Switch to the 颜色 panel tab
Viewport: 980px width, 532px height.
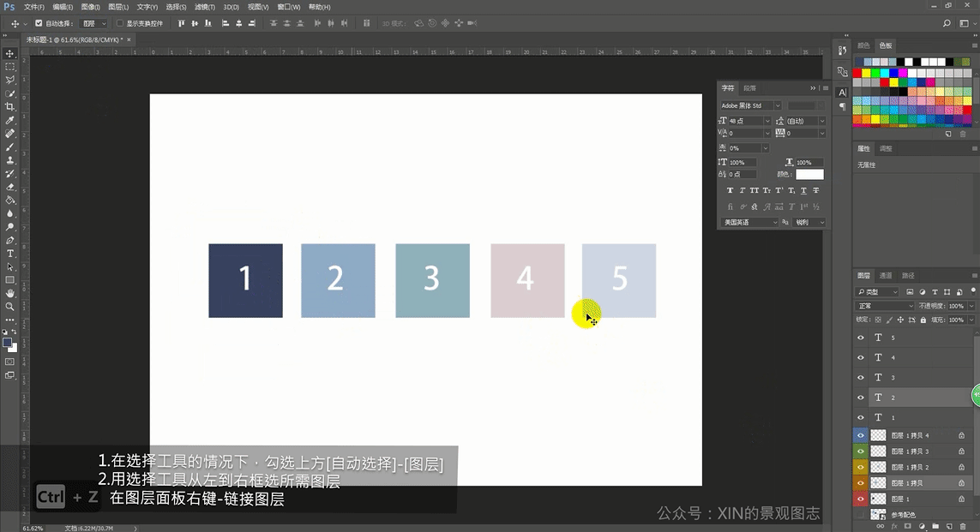[x=863, y=45]
